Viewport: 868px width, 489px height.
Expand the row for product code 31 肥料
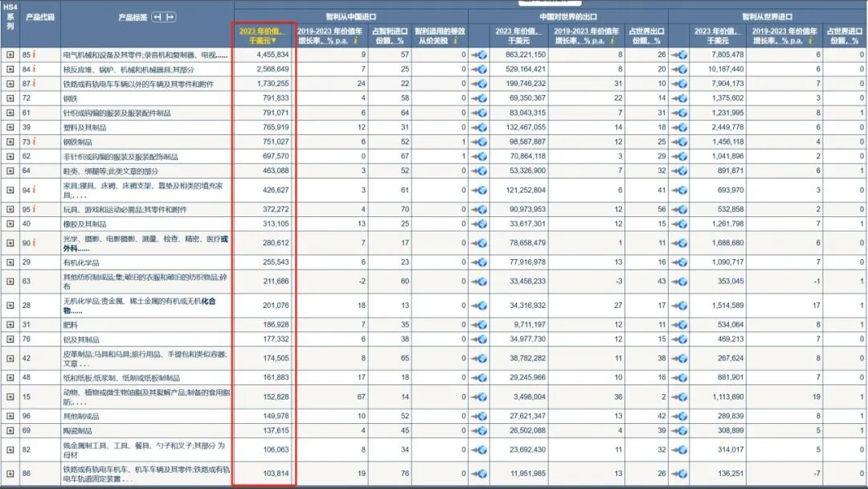point(10,324)
